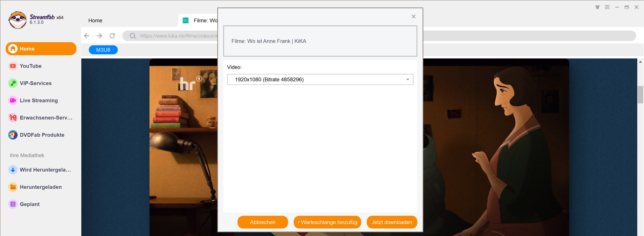The height and width of the screenshot is (236, 644).
Task: Reload the page with refresh icon
Action: (x=112, y=36)
